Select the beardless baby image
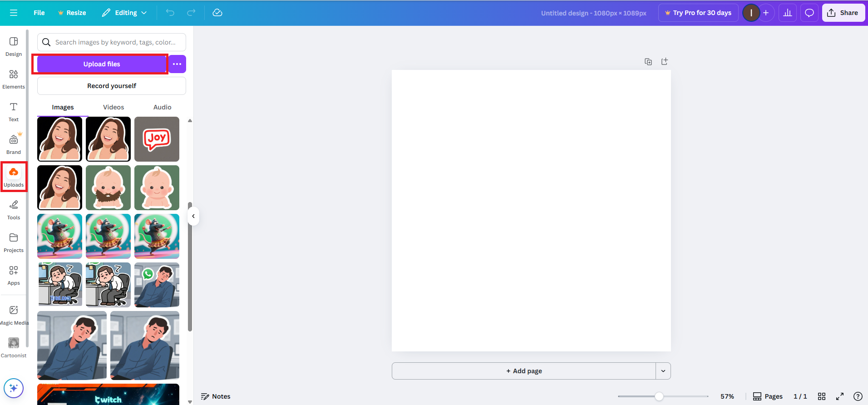The image size is (868, 405). pos(157,188)
